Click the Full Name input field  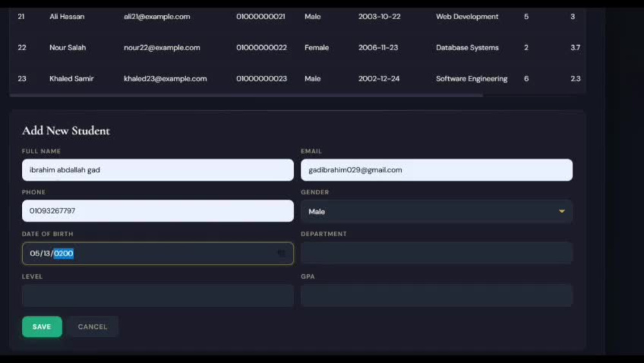coord(158,170)
